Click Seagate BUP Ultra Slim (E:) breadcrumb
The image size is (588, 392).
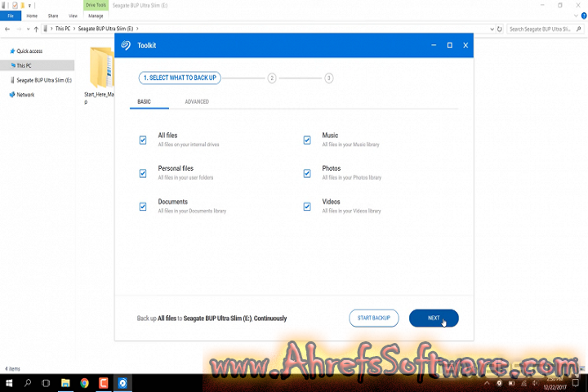[105, 29]
